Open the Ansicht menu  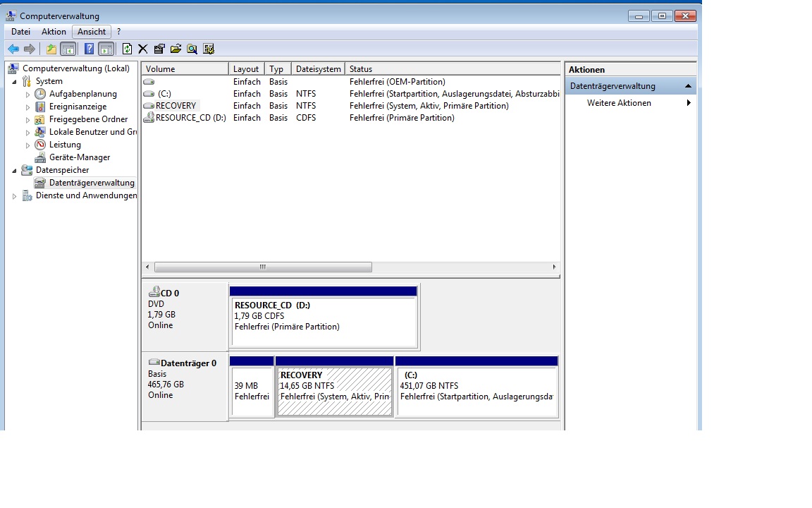click(92, 32)
